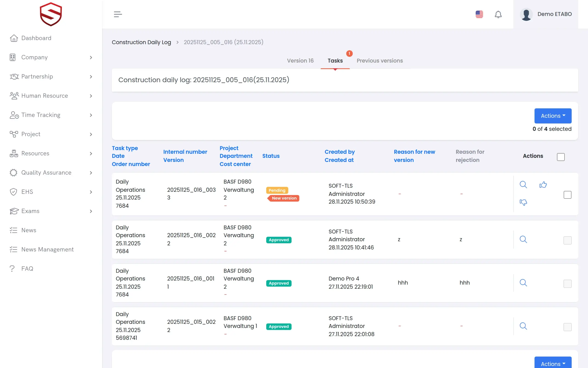Click the Pending status badge
Screen dimensions: 588x368
pos(277,190)
